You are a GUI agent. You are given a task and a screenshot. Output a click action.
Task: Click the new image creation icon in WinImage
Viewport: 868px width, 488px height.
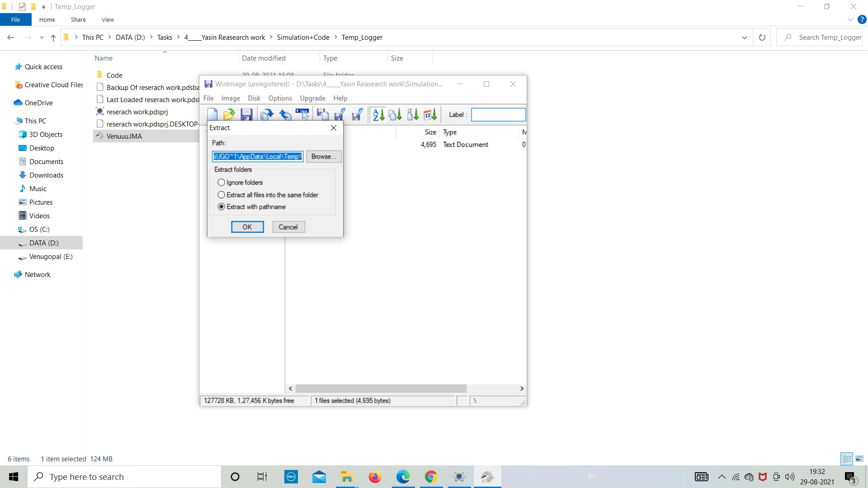(212, 114)
